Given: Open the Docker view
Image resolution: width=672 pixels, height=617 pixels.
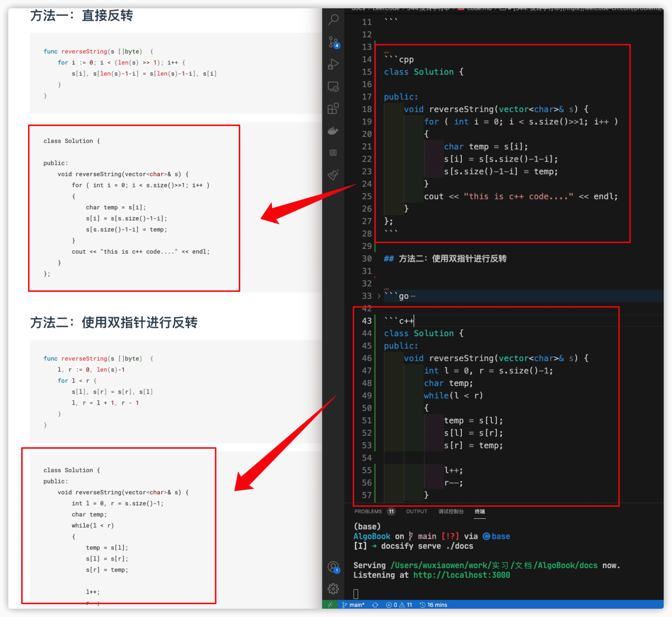Looking at the screenshot, I should [x=333, y=131].
